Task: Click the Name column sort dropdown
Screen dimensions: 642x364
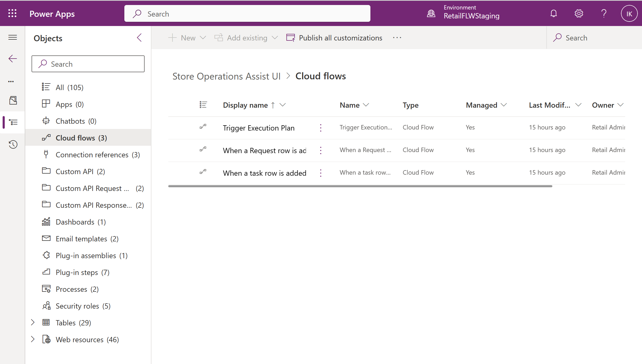Action: [x=366, y=105]
